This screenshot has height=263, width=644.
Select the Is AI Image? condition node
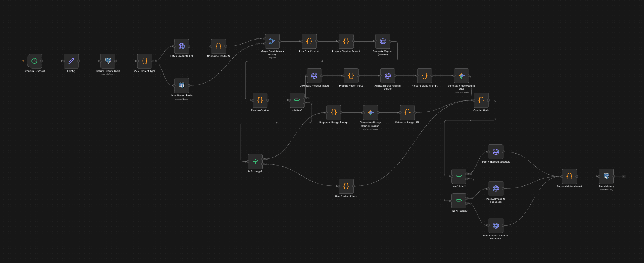coord(255,161)
